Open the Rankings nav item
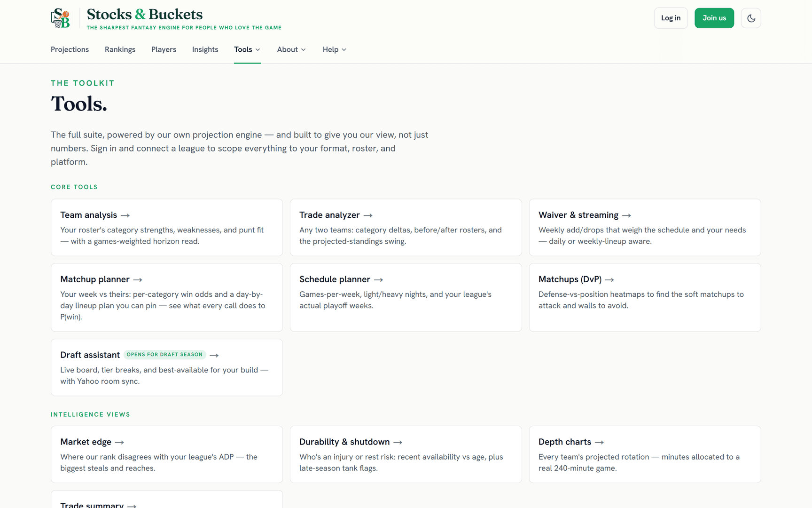 point(120,49)
